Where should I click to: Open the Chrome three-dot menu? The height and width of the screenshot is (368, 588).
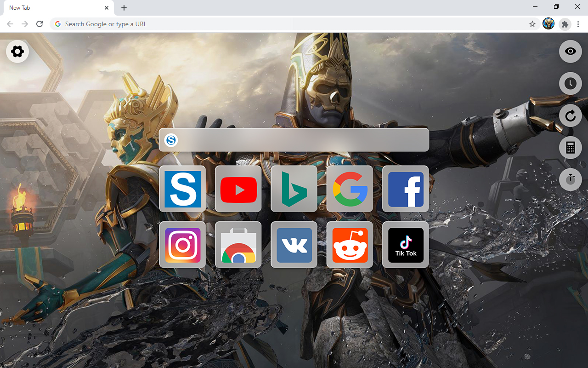pyautogui.click(x=578, y=24)
